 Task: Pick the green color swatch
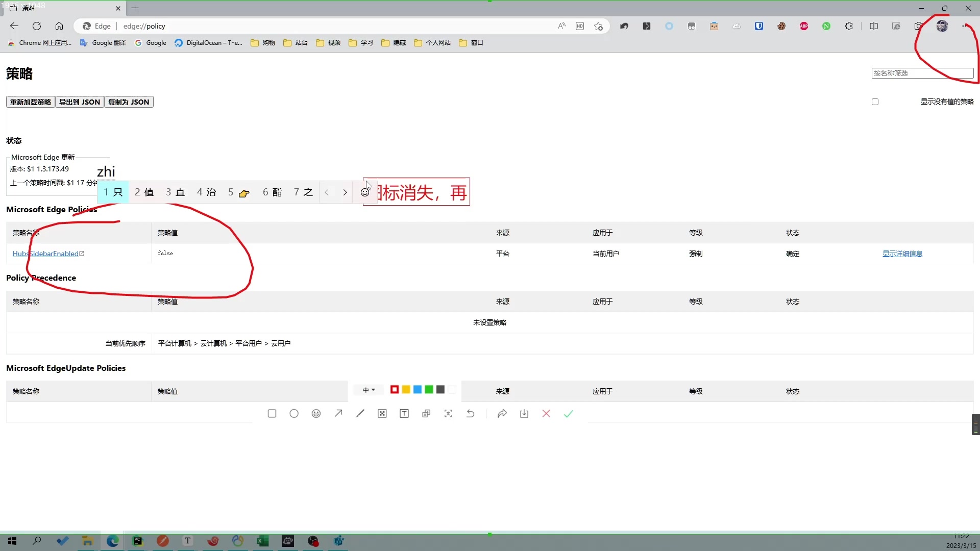(429, 390)
